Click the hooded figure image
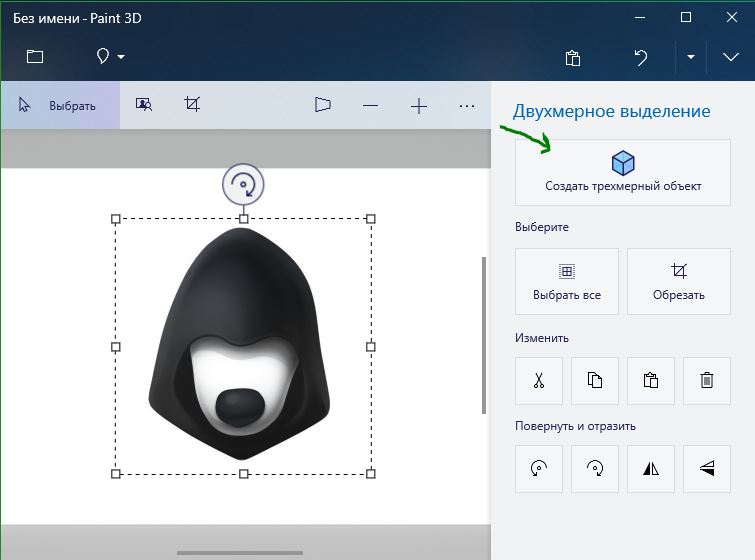This screenshot has height=560, width=755. coord(239,344)
